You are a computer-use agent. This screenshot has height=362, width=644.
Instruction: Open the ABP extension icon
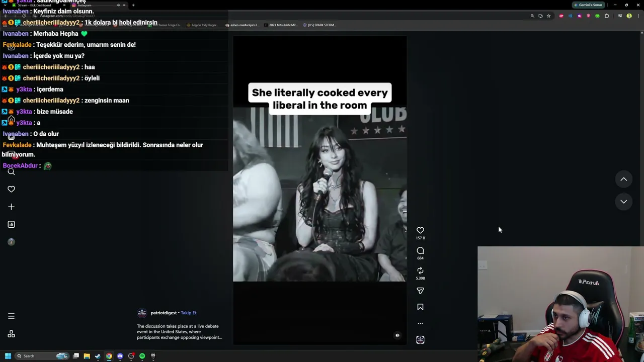(x=561, y=16)
